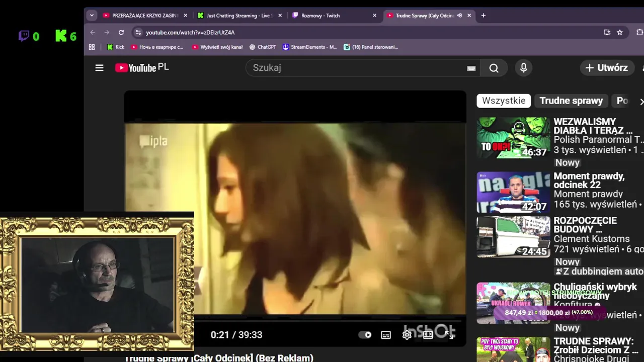
Task: Switch player to theater mode
Action: [x=428, y=335]
